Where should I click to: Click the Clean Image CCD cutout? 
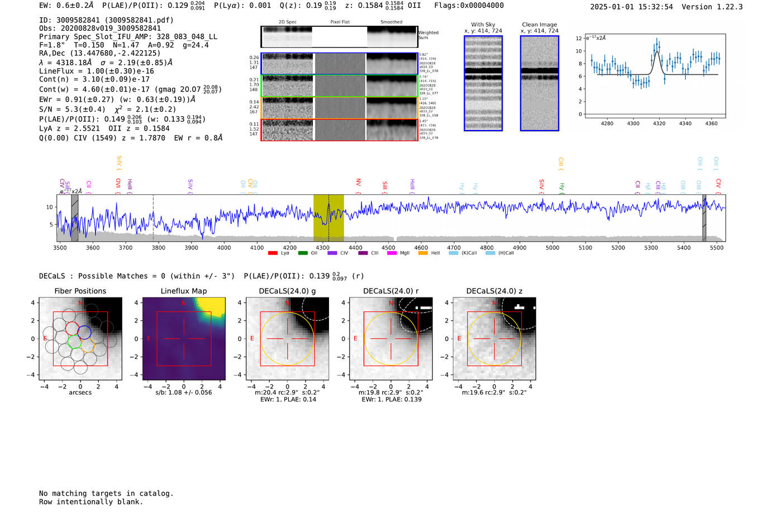(540, 83)
